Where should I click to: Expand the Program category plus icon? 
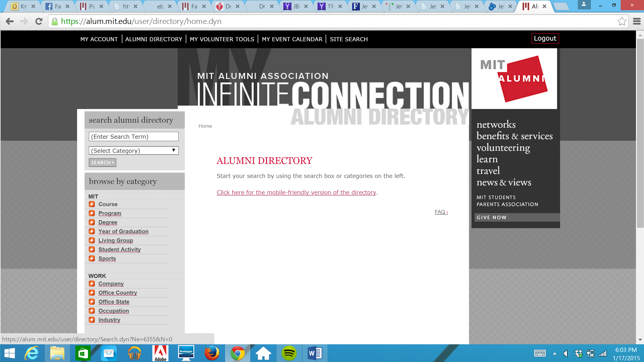pos(92,213)
